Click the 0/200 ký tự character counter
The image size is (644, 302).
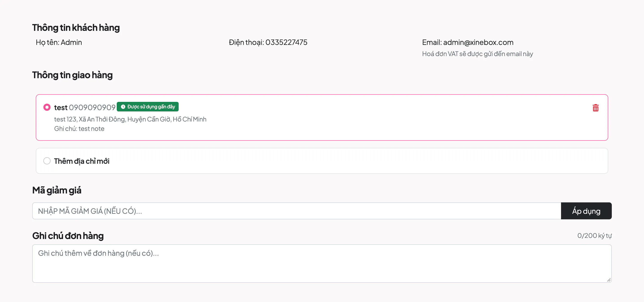pyautogui.click(x=594, y=236)
